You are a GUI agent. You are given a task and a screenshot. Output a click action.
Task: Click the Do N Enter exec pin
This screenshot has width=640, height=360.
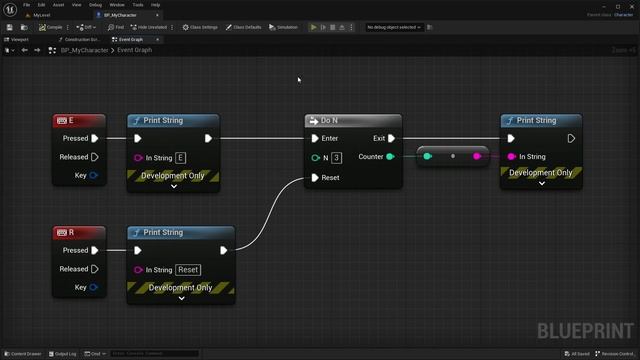click(x=315, y=139)
